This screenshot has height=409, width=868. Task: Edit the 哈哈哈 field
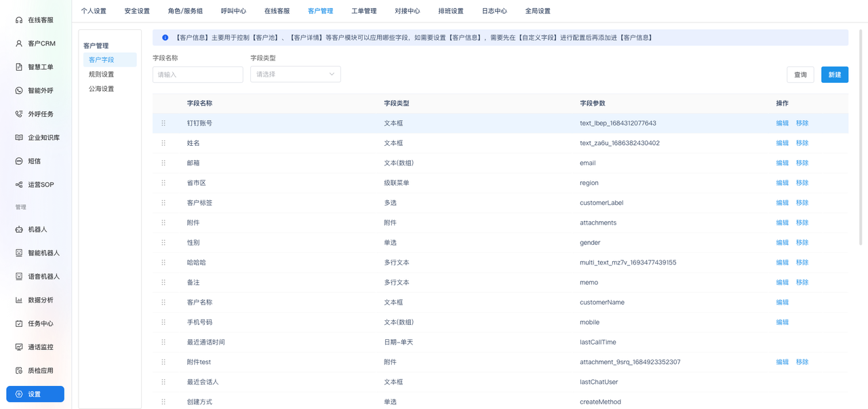tap(783, 262)
